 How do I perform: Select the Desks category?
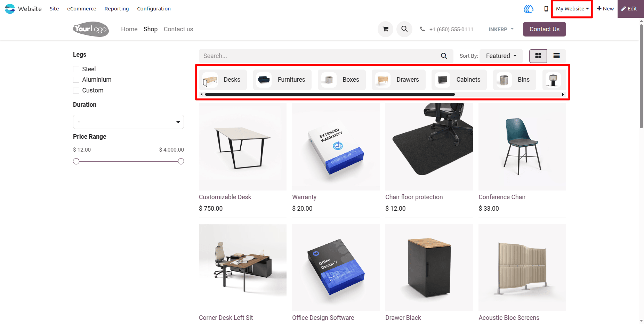point(223,80)
